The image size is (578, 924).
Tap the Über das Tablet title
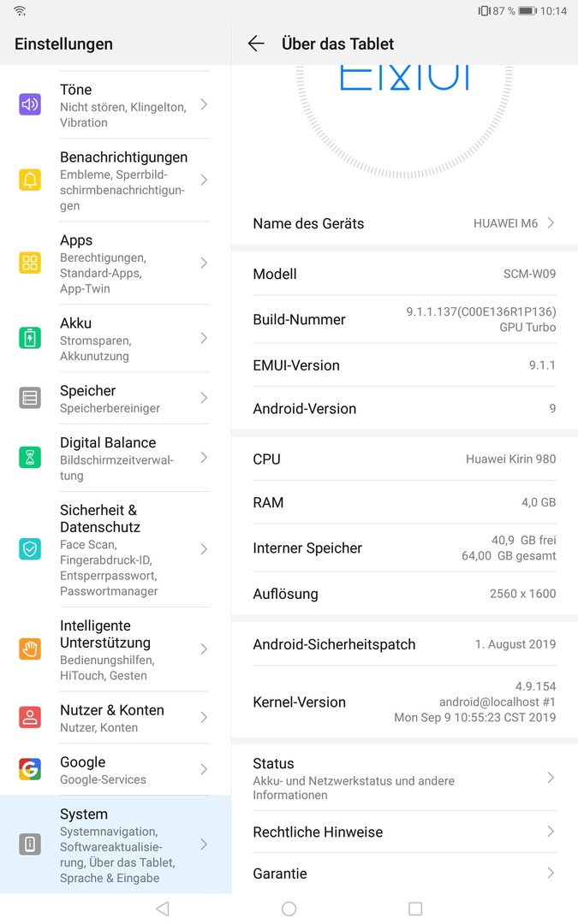pyautogui.click(x=338, y=44)
